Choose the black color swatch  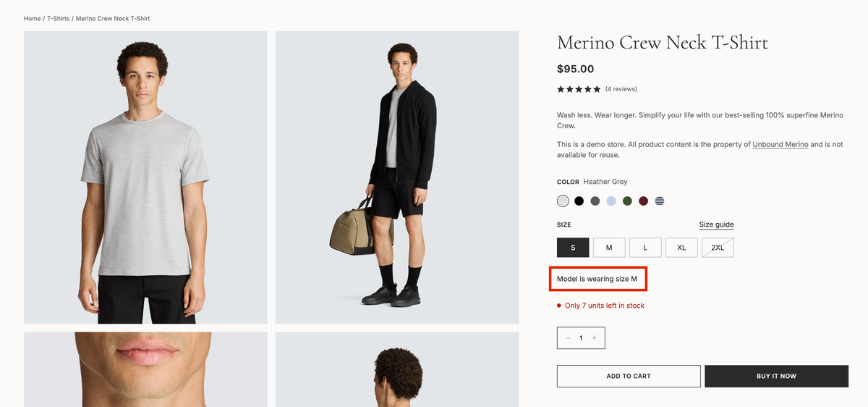[x=579, y=201]
